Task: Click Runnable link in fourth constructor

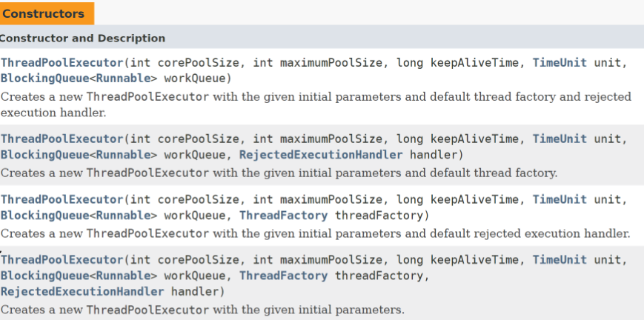Action: click(123, 276)
